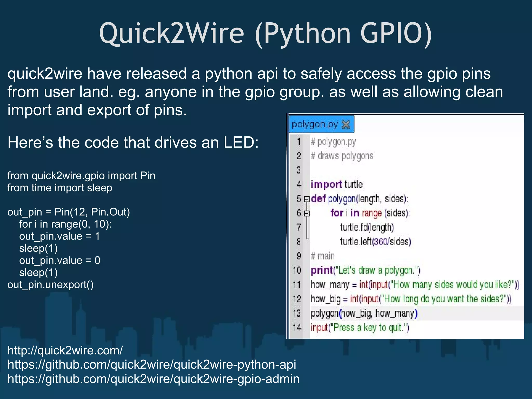
Task: Click the turtle.left(360/sides) line
Action: pos(375,242)
